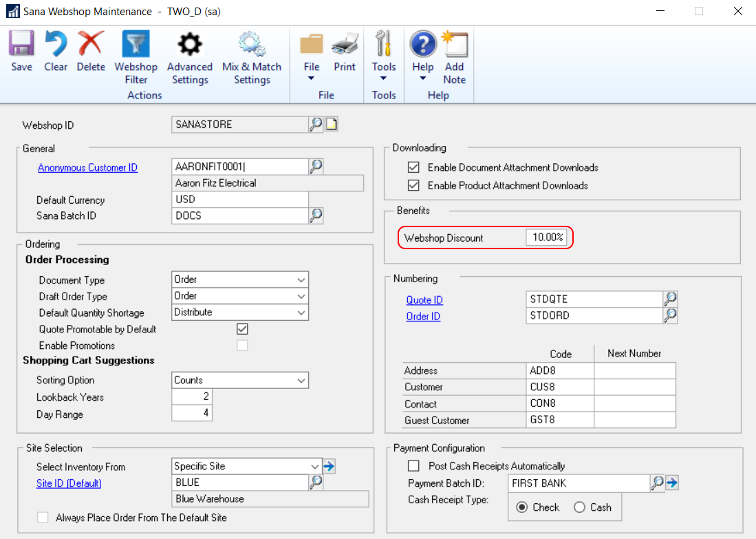Toggle Enable Product Attachment Downloads checkbox
This screenshot has width=756, height=539.
click(413, 185)
